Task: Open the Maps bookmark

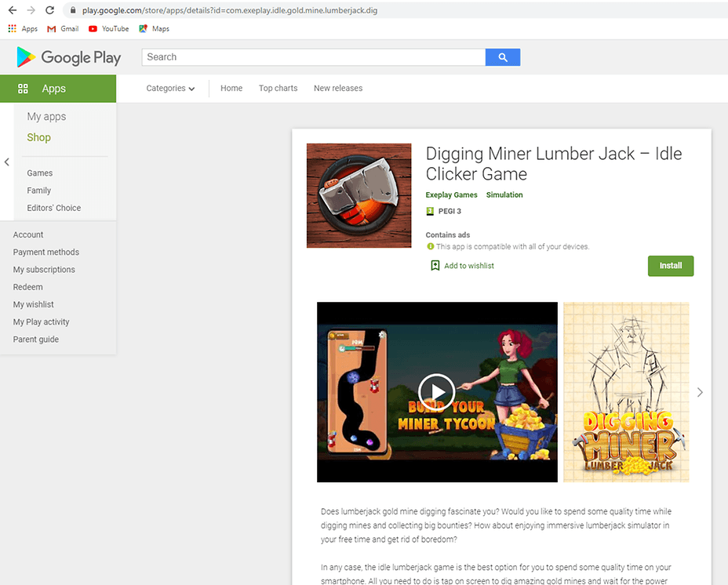Action: pos(154,29)
